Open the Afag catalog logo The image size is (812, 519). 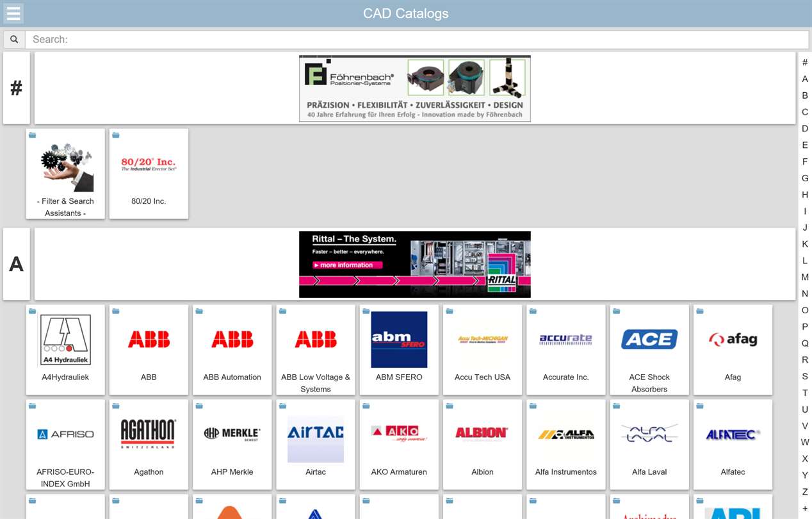[733, 340]
